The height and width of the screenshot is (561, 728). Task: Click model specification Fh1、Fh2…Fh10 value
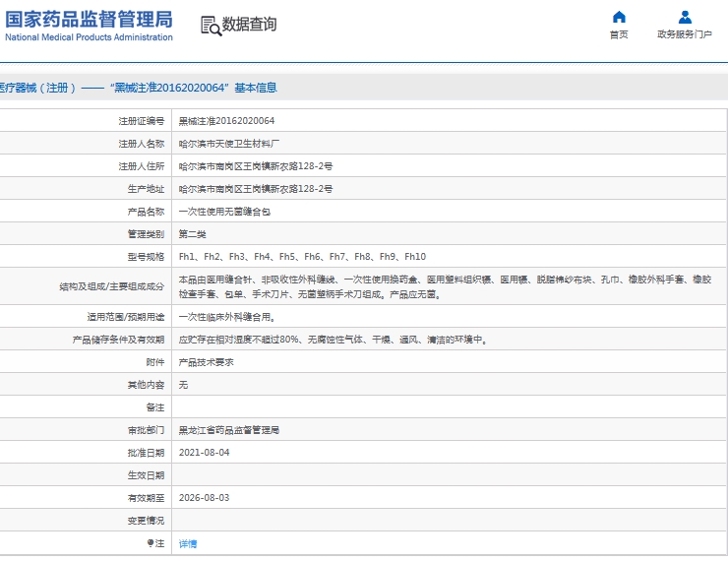point(302,256)
